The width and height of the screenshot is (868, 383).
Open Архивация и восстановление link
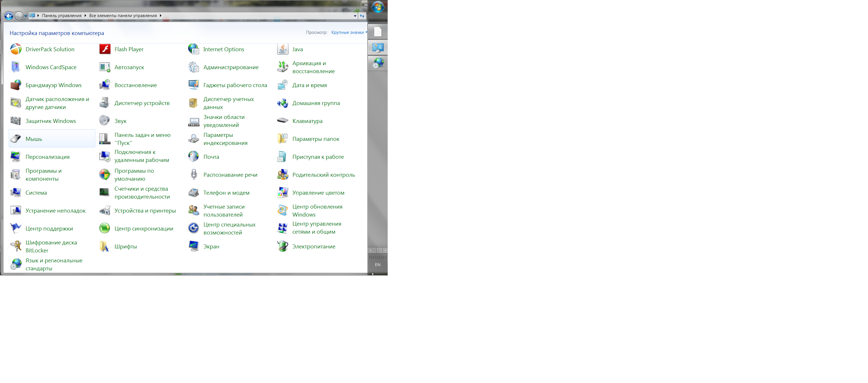tap(313, 67)
